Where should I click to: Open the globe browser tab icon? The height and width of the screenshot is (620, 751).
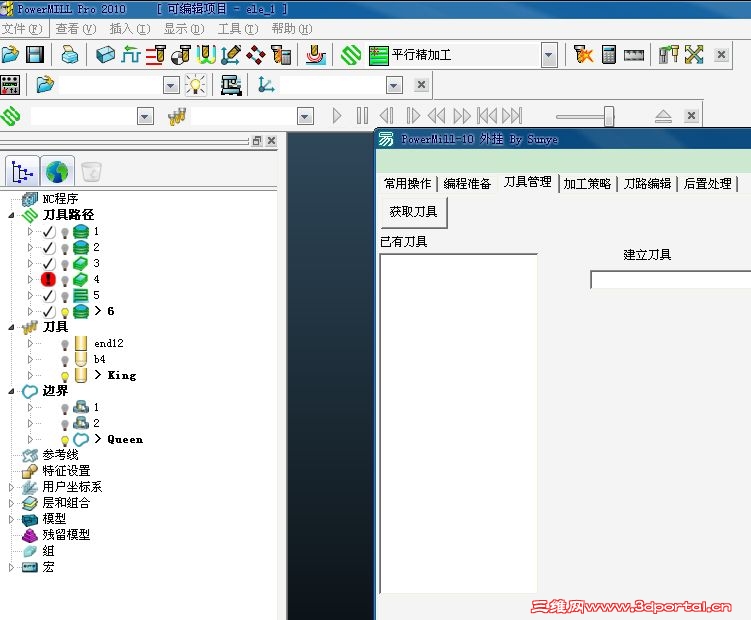[x=57, y=172]
